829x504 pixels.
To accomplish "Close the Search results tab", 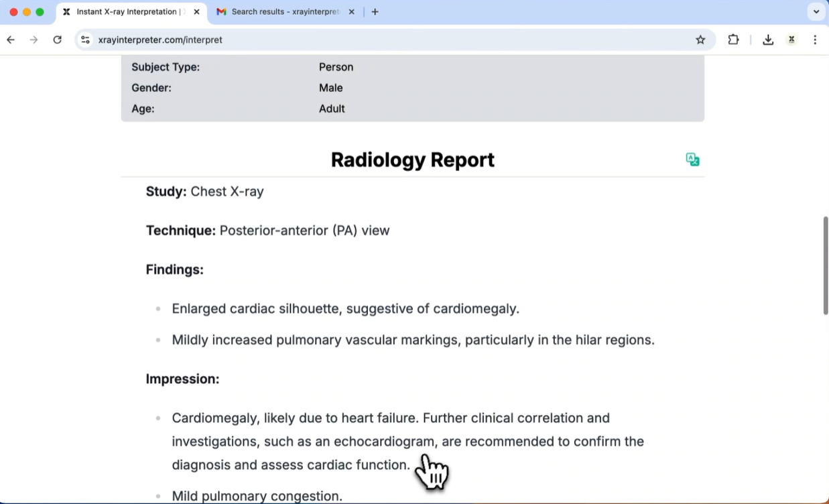I will (x=351, y=11).
